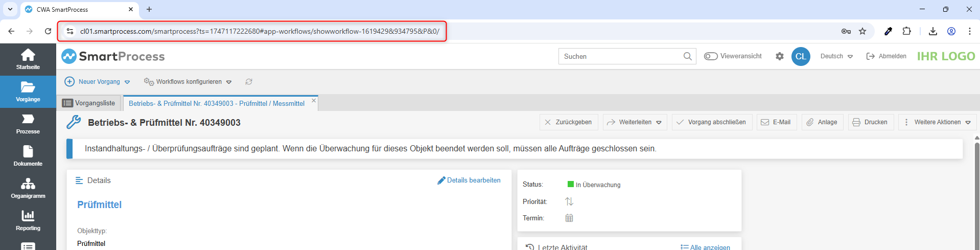Viewport: 980px width, 250px height.
Task: Click Details bearbeiten link
Action: (469, 180)
